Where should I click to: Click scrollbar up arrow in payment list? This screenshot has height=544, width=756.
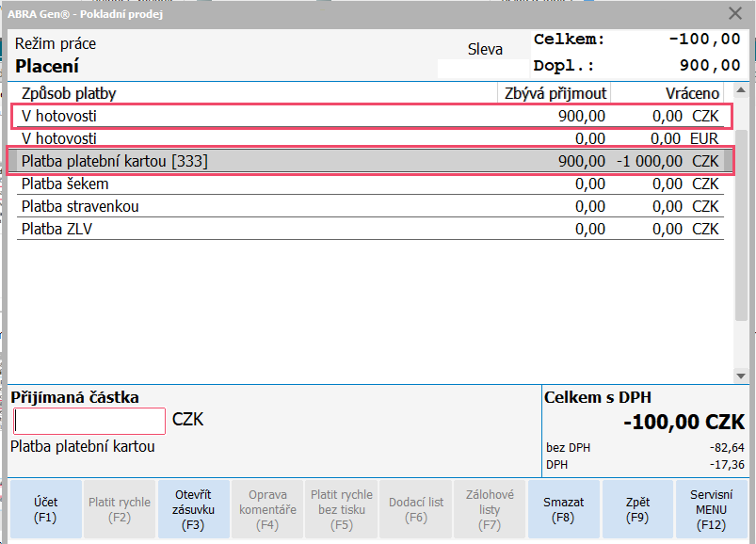[x=741, y=90]
